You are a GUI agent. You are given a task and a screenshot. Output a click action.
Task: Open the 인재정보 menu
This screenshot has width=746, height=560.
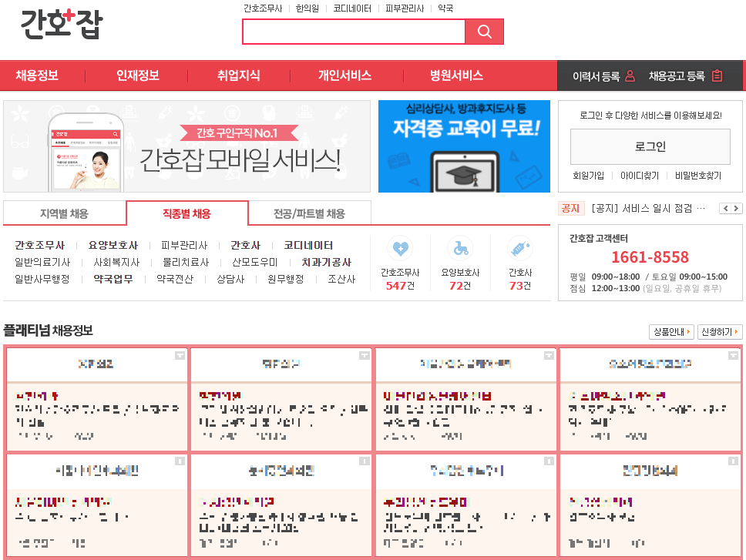[138, 75]
